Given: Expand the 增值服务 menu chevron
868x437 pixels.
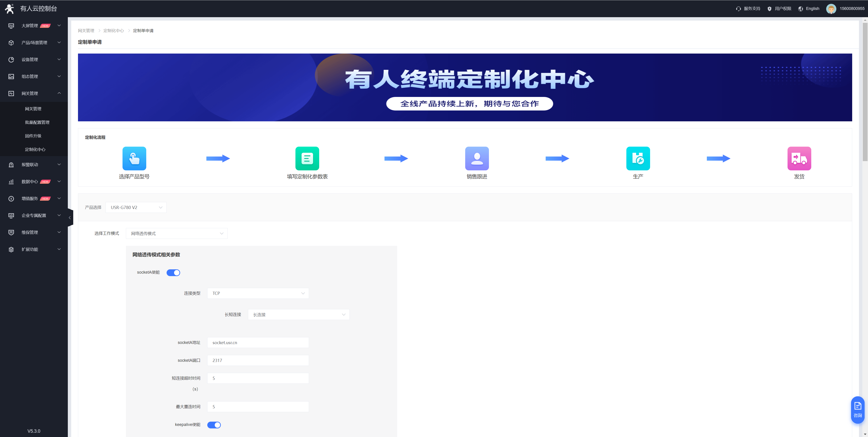Looking at the screenshot, I should click(x=59, y=198).
